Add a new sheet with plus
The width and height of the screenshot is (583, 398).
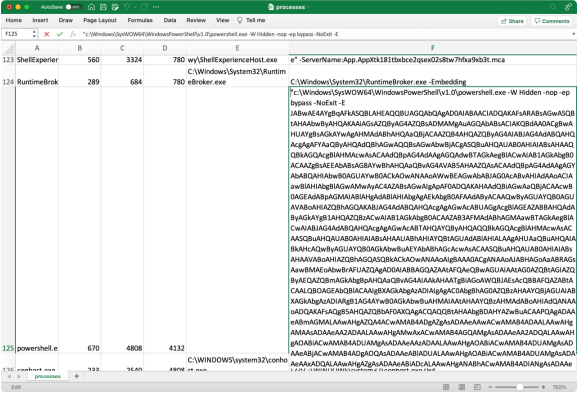tap(77, 376)
